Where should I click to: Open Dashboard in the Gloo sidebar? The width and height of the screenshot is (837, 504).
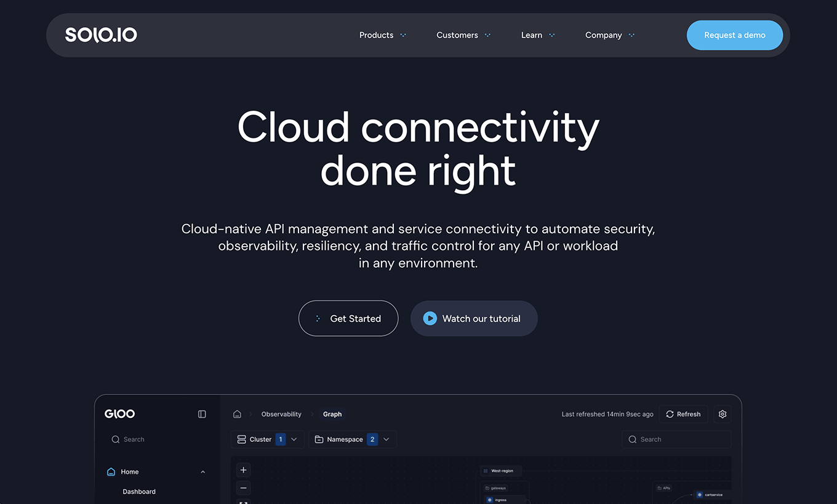pyautogui.click(x=139, y=492)
